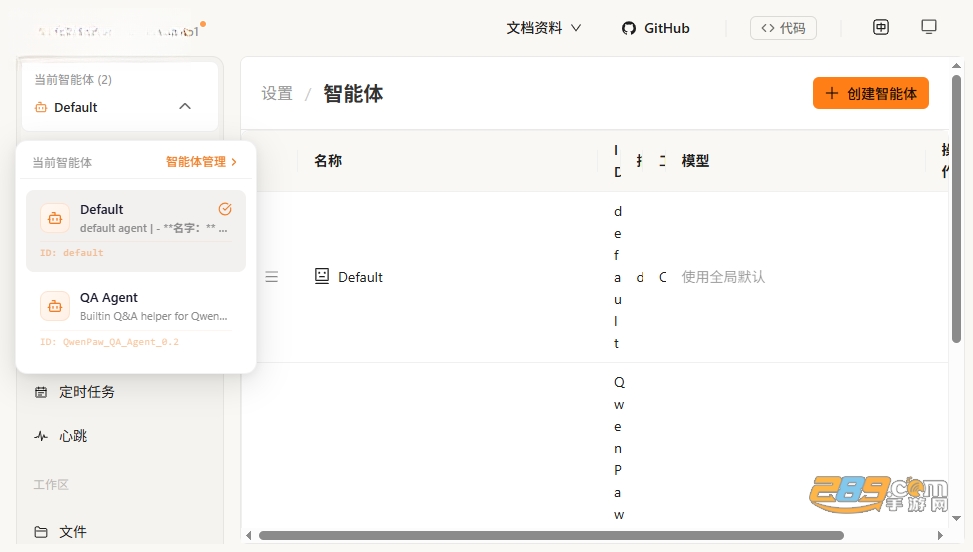Click the Default agent robot icon
Screen dimensions: 973x552
55,218
